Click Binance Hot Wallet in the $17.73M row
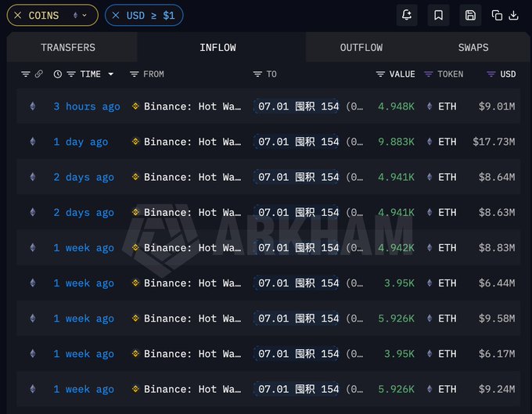532x414 pixels. tap(192, 142)
